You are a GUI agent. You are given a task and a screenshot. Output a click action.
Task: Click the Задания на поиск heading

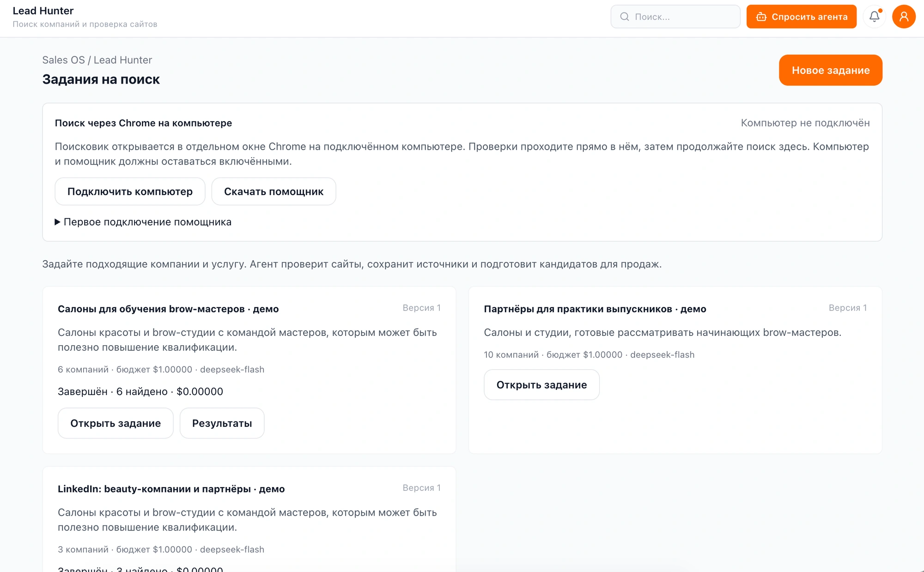coord(101,79)
